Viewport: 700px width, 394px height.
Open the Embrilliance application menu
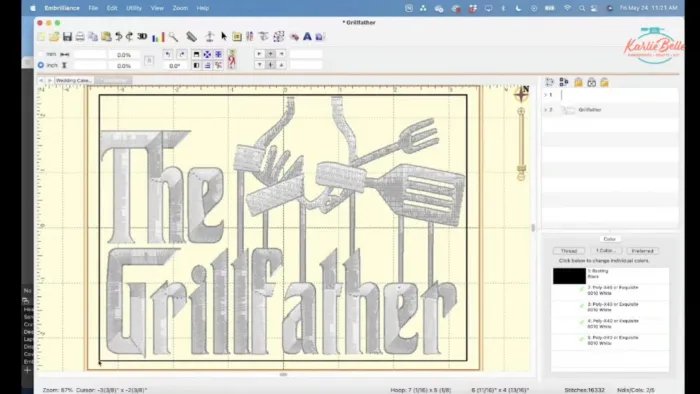tap(62, 8)
